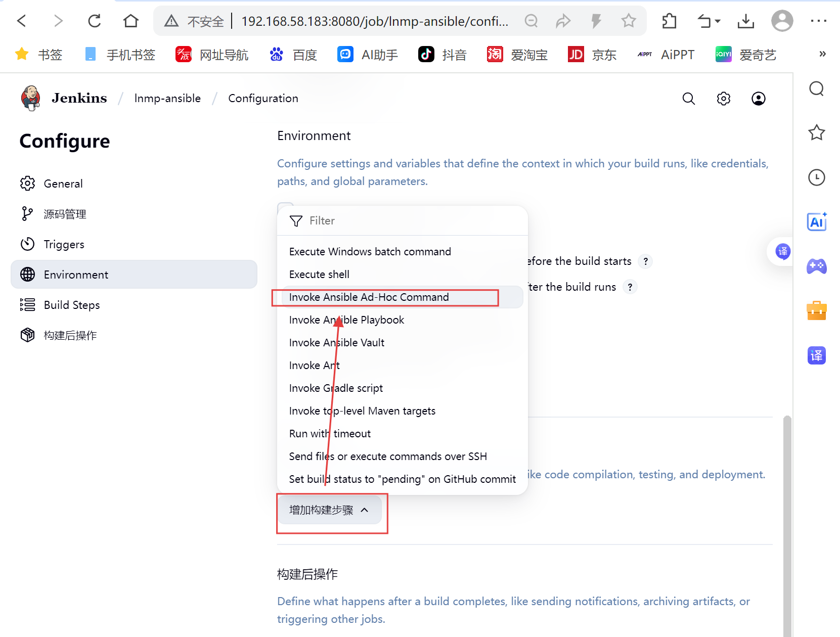
Task: Open the undo-close tab dropdown
Action: click(709, 21)
